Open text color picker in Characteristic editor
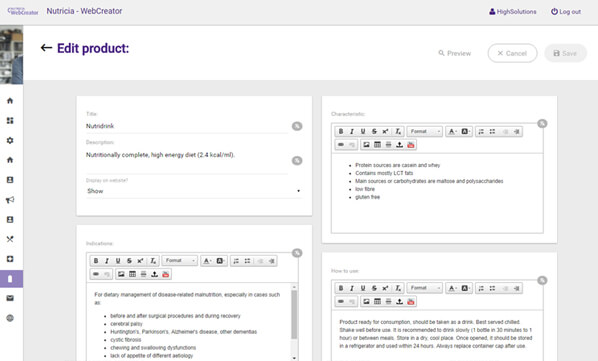 452,132
